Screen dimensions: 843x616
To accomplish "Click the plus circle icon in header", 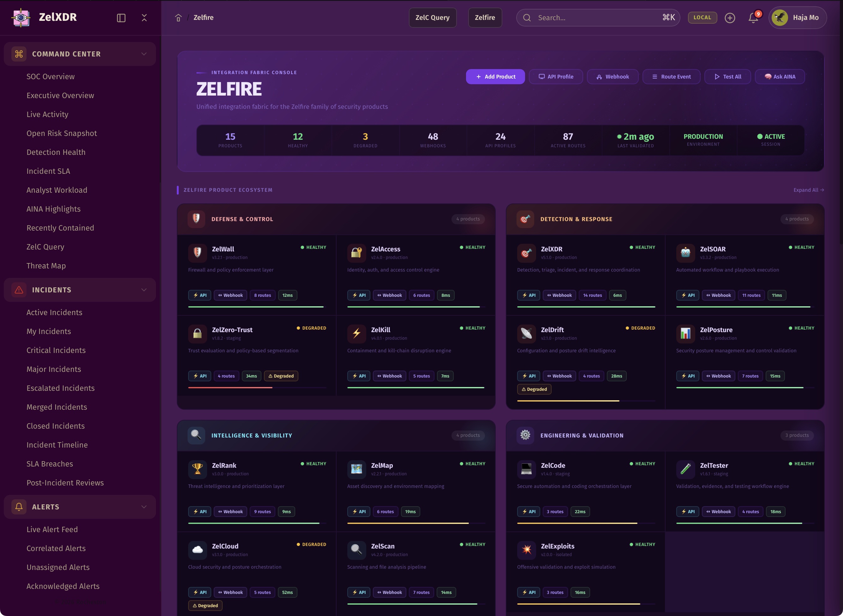I will [730, 18].
